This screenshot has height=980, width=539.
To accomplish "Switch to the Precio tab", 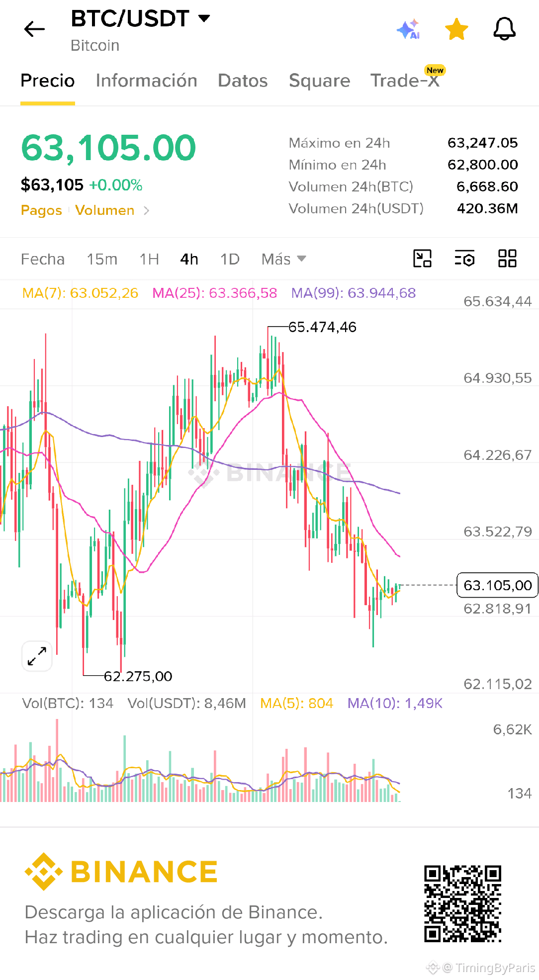I will 48,81.
